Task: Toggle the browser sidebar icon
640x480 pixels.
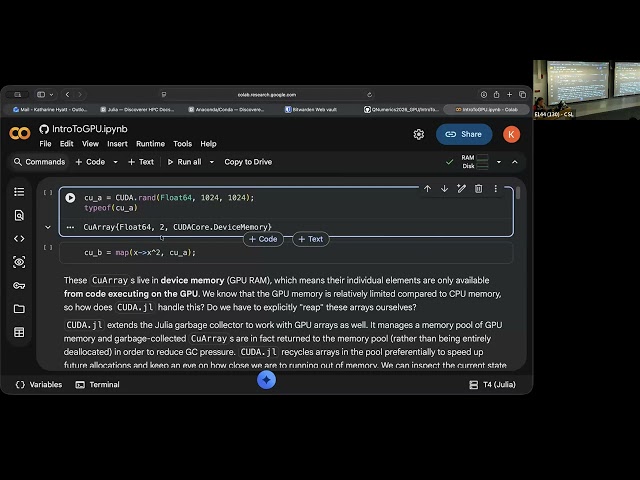Action: point(41,94)
